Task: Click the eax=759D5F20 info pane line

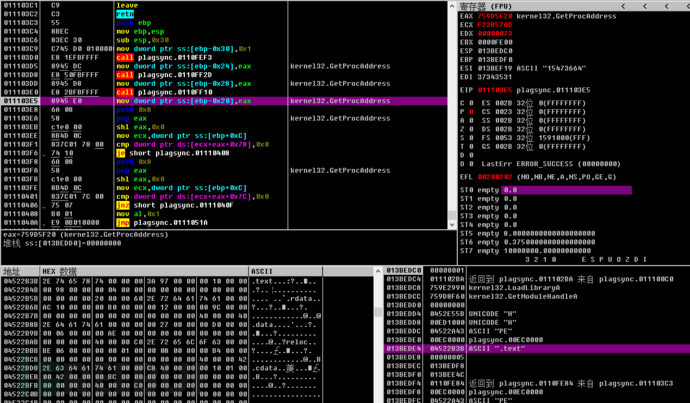Action: coord(86,235)
